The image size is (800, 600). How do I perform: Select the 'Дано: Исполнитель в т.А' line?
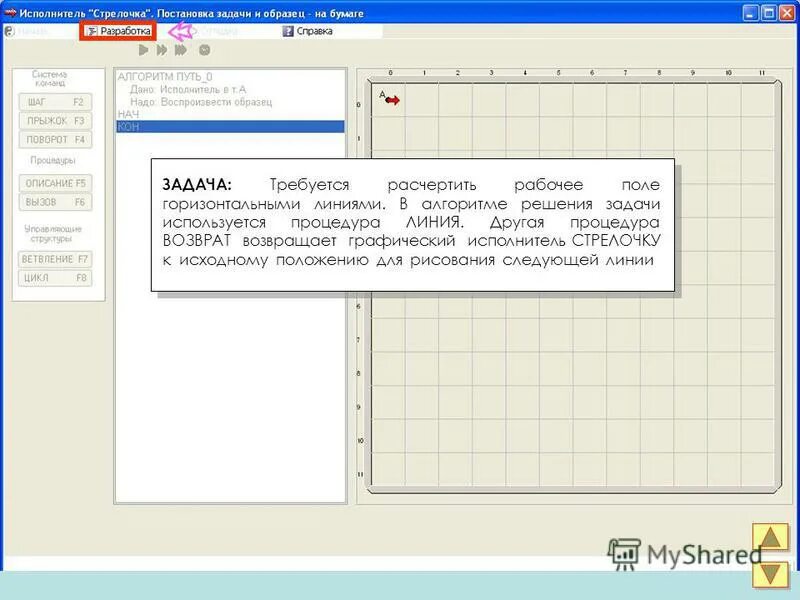click(188, 89)
